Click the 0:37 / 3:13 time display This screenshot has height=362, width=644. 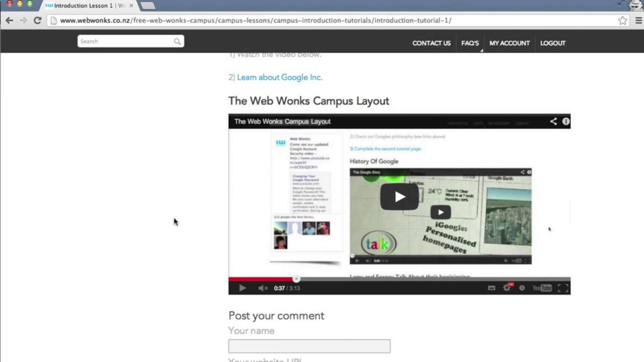(287, 288)
